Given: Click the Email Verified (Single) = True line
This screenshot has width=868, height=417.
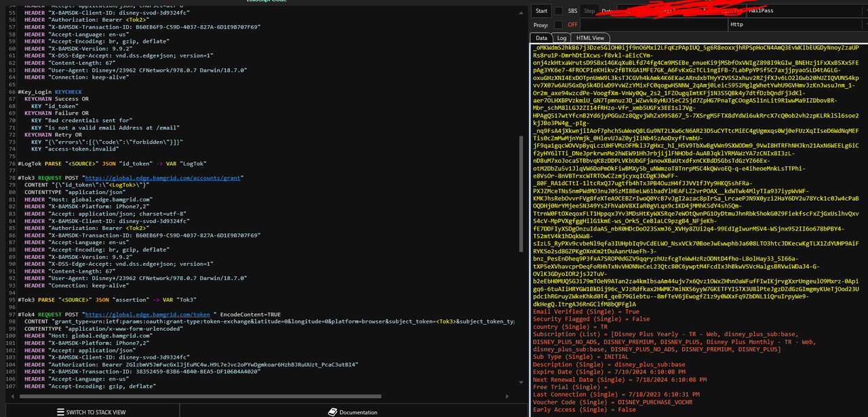Looking at the screenshot, I should pyautogui.click(x=586, y=312).
